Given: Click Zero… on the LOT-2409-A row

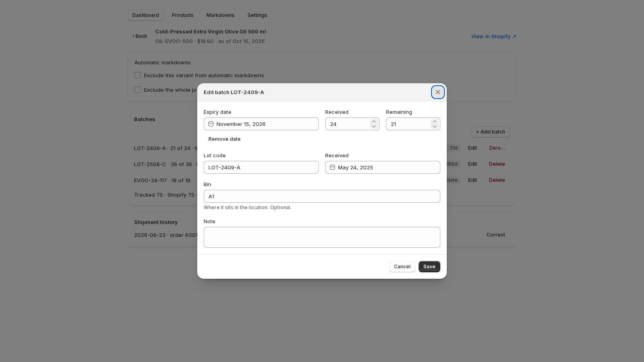Looking at the screenshot, I should click(497, 148).
